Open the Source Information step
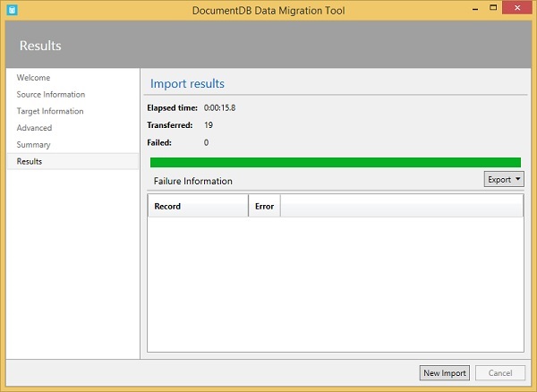Image resolution: width=537 pixels, height=392 pixels. click(x=51, y=95)
